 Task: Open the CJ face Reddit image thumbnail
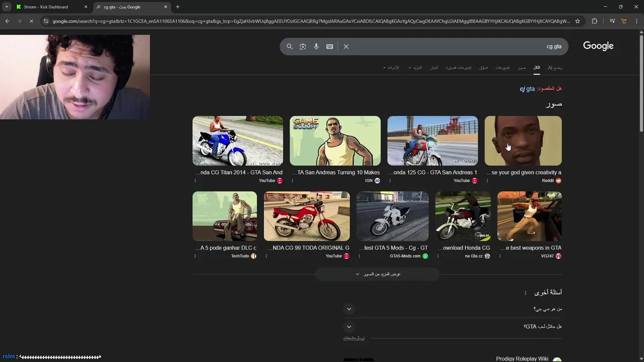click(x=523, y=141)
